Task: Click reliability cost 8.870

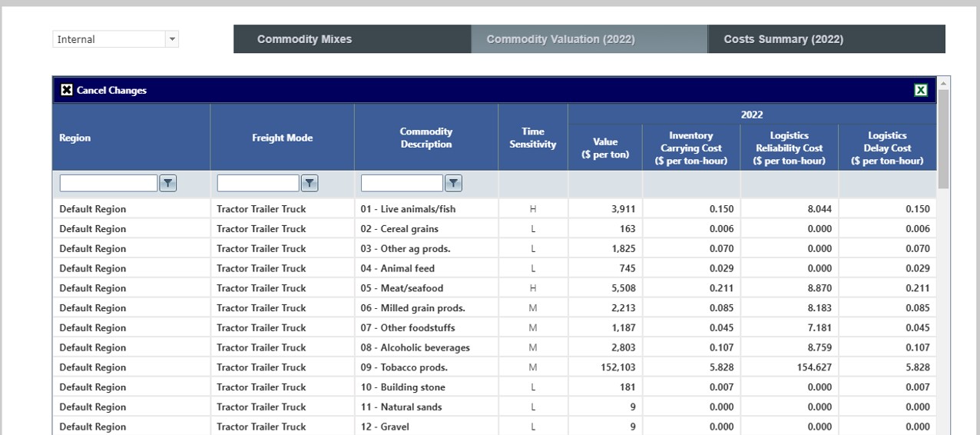Action: [819, 288]
